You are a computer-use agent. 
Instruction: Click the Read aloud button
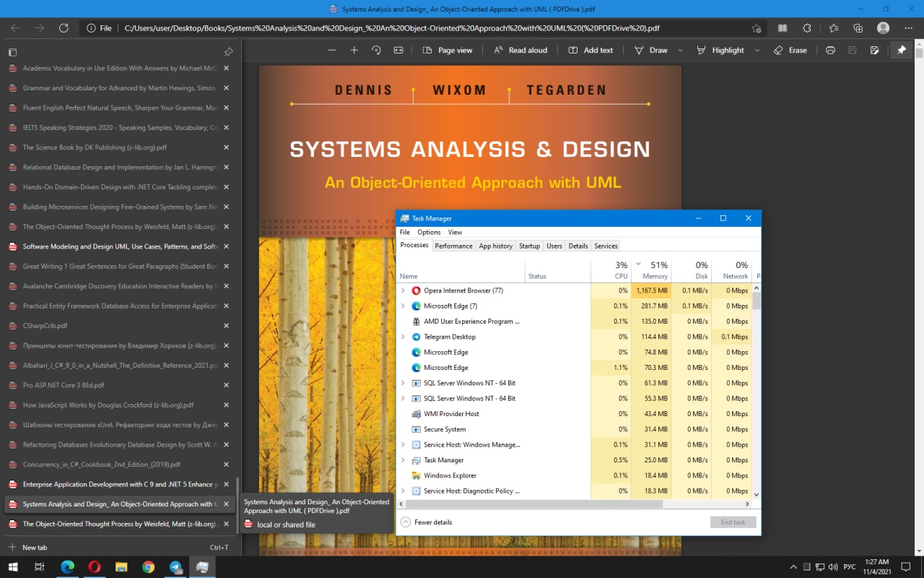(520, 51)
